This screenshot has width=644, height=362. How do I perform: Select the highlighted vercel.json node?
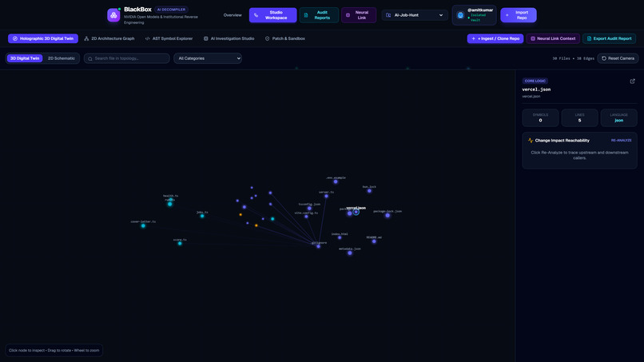tap(356, 212)
